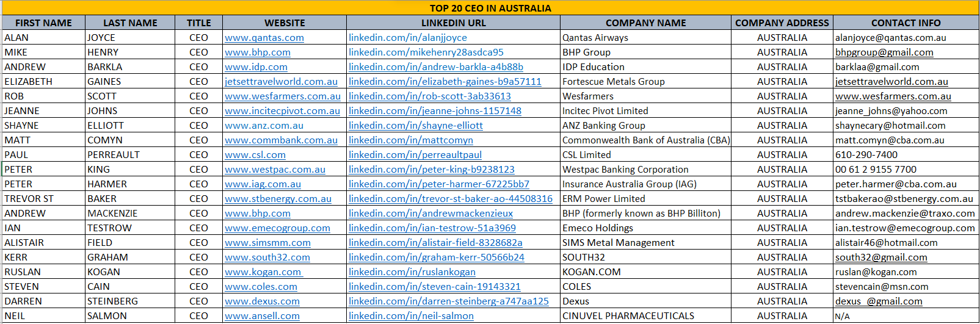The image size is (980, 324).
Task: Select the Fortescue Metals Group cell
Action: coord(646,82)
